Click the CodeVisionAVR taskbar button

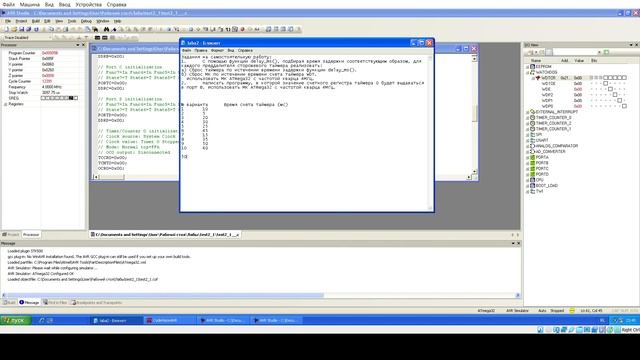[x=169, y=320]
